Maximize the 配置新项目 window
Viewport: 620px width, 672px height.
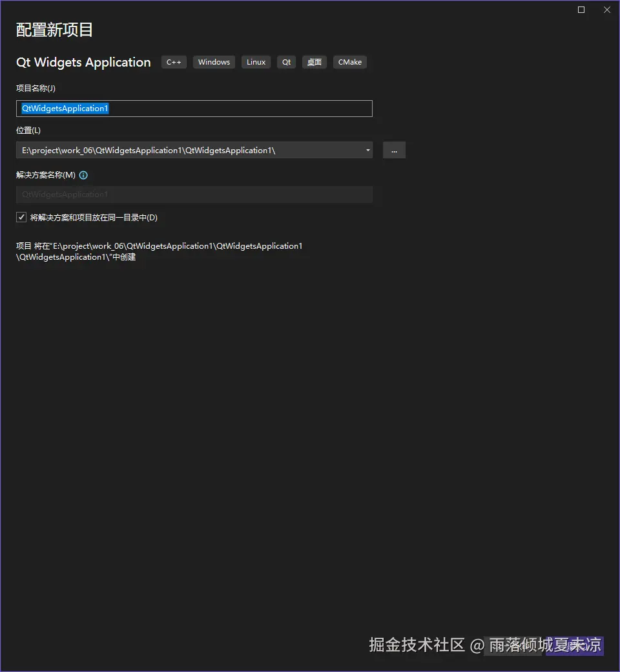point(581,10)
